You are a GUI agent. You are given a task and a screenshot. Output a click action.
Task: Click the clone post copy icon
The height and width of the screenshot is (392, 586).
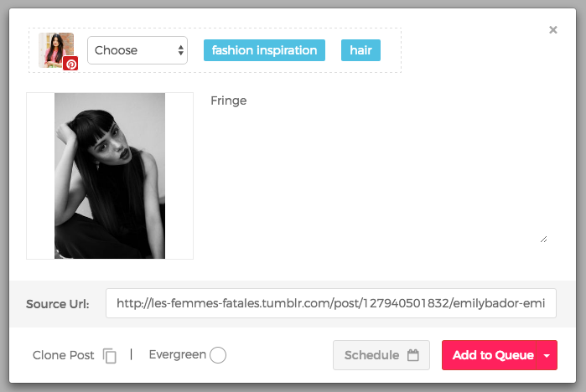click(x=110, y=355)
